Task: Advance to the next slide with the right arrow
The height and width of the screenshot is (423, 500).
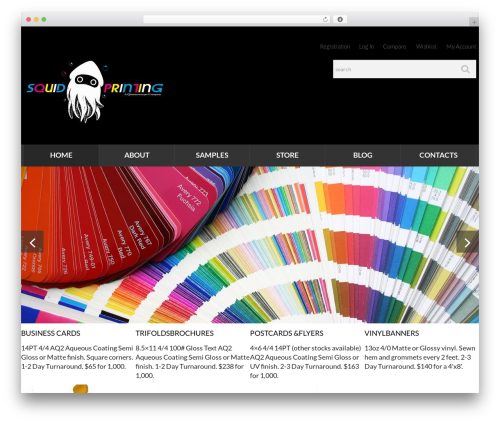Action: (x=467, y=242)
